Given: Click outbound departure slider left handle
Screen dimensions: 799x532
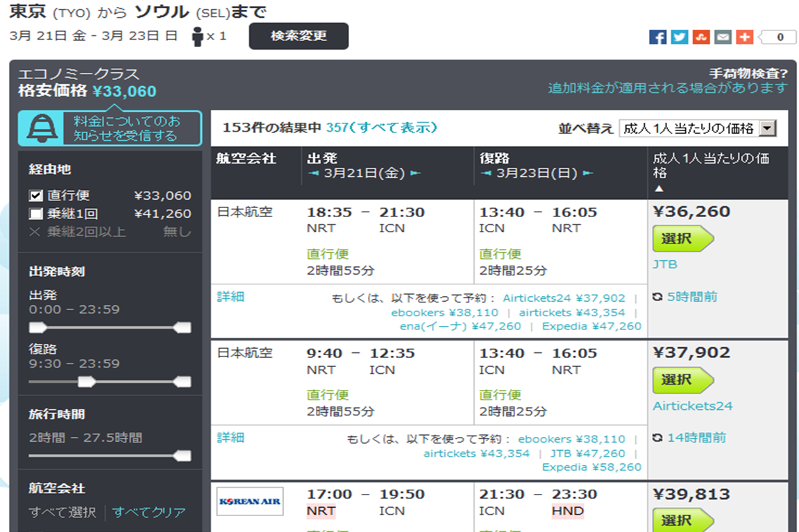Looking at the screenshot, I should 37,327.
